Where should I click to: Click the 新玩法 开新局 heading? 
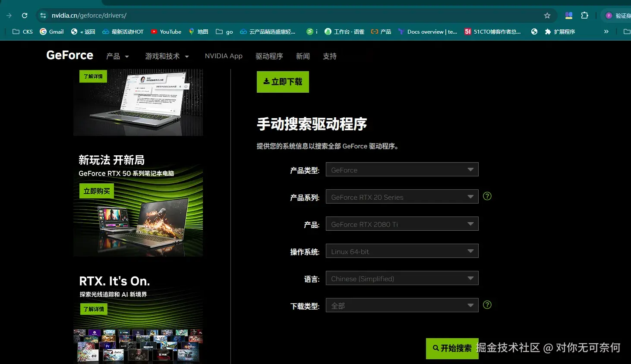point(111,160)
